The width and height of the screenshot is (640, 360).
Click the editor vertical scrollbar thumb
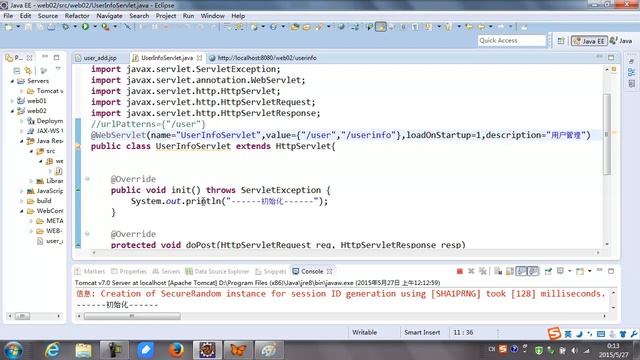tap(607, 134)
